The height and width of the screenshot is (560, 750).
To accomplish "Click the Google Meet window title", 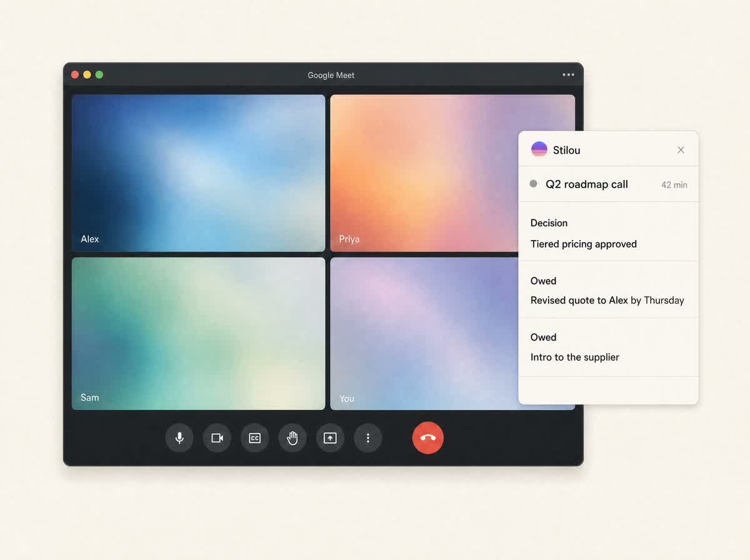I will point(331,75).
